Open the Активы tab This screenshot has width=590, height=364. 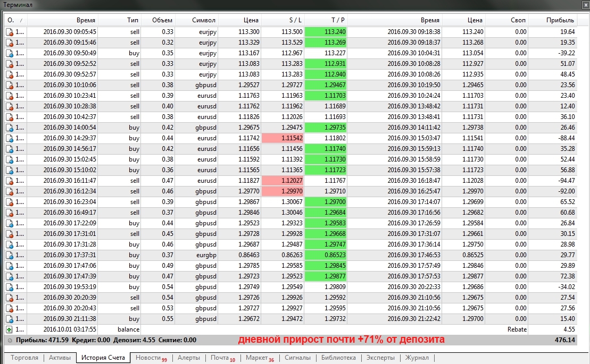60,358
